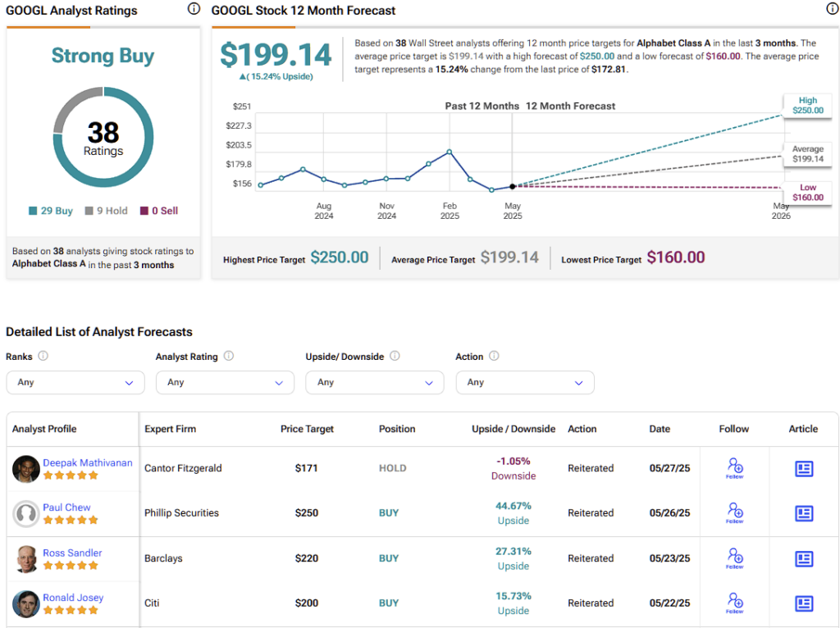
Task: Click Deepak Mathivanan's profile photo
Action: pyautogui.click(x=25, y=469)
